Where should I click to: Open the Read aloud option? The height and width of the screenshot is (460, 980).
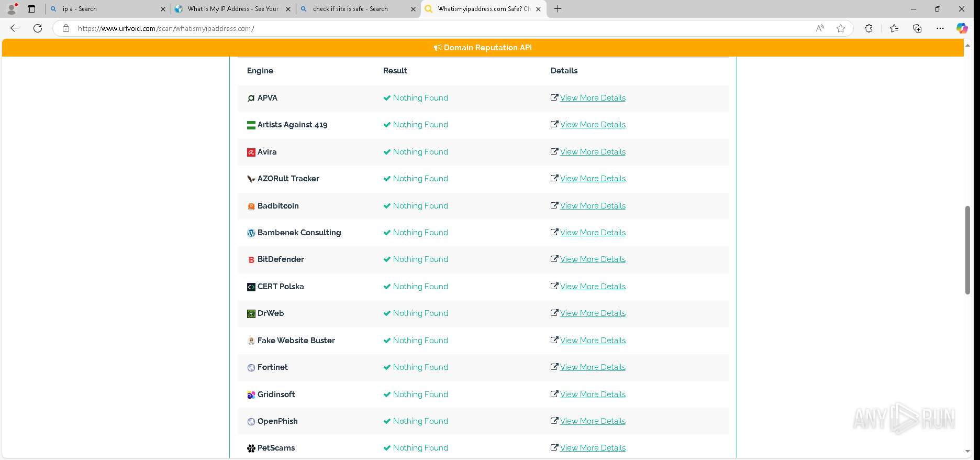click(820, 28)
